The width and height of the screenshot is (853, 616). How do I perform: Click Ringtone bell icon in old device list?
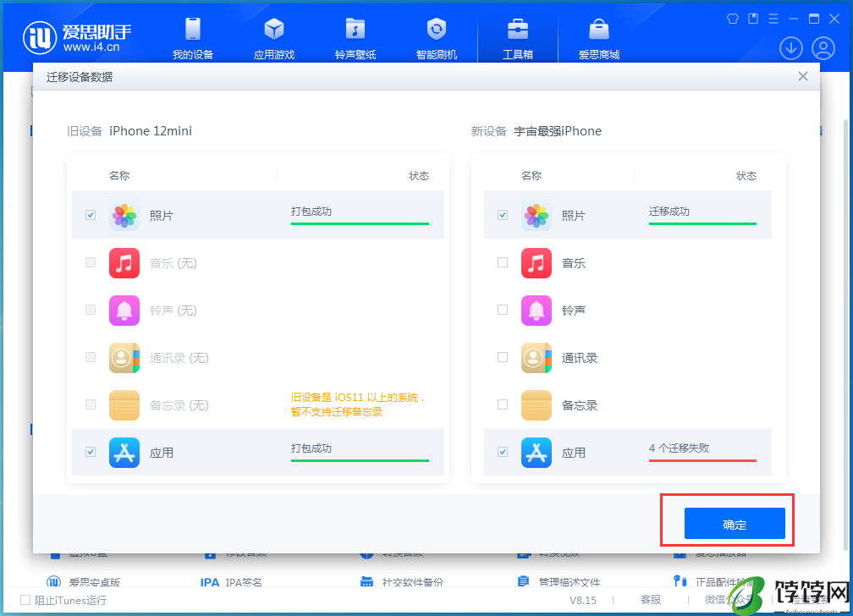point(124,311)
